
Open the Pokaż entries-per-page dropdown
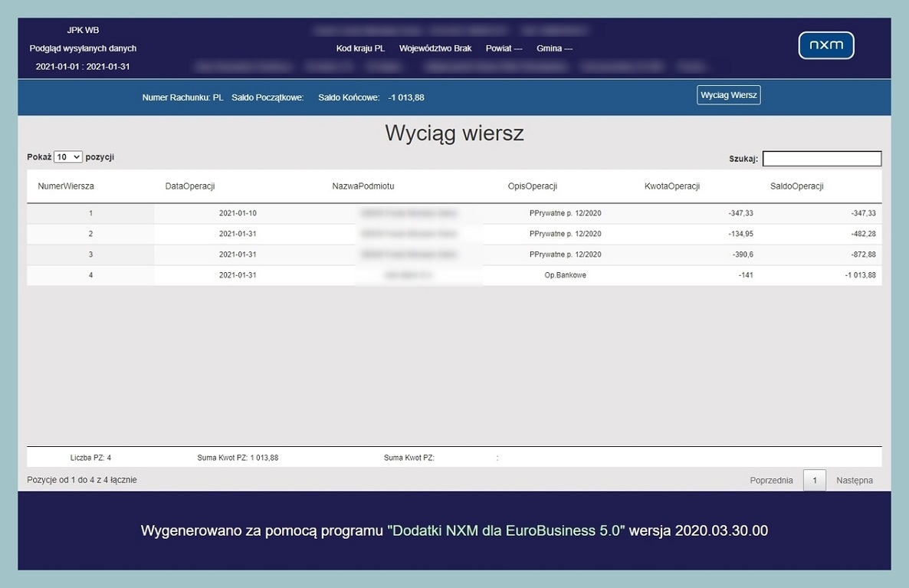67,156
